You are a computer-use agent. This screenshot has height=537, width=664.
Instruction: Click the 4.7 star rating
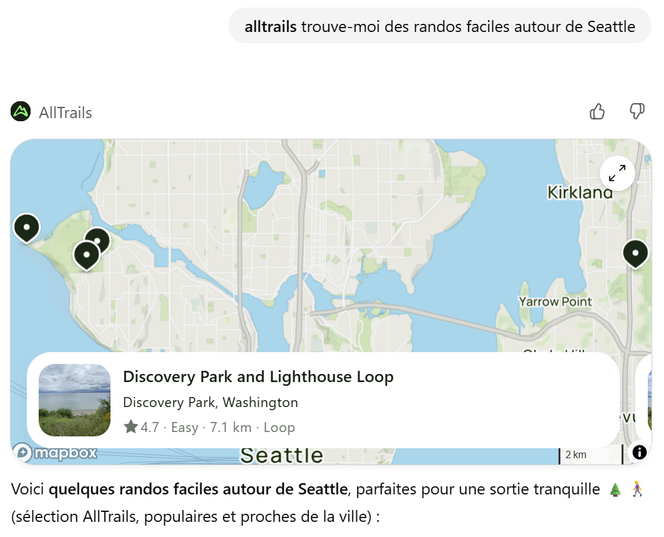point(141,427)
